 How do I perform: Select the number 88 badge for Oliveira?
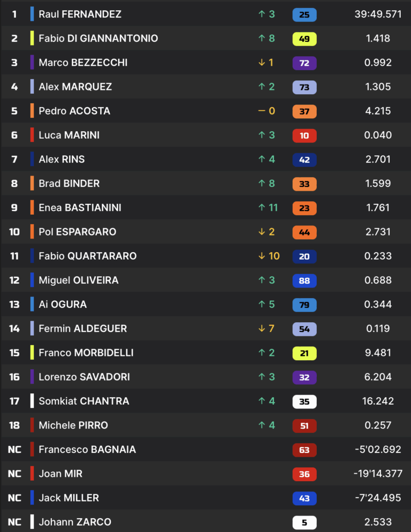pyautogui.click(x=304, y=280)
